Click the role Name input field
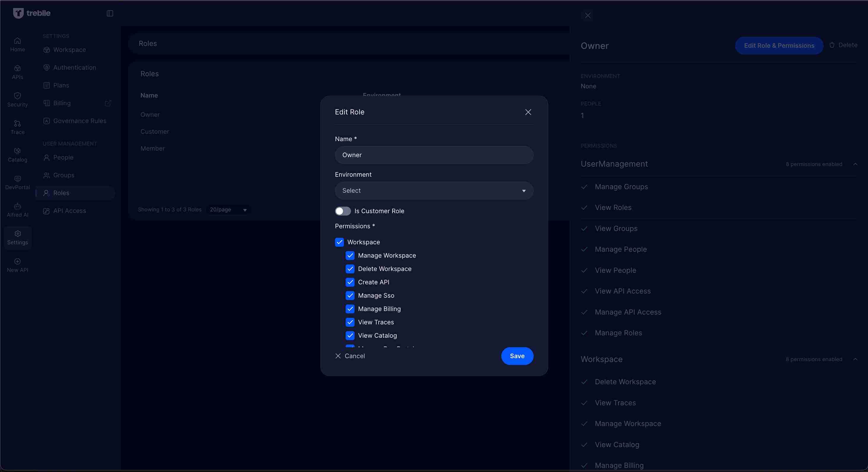 click(x=434, y=155)
